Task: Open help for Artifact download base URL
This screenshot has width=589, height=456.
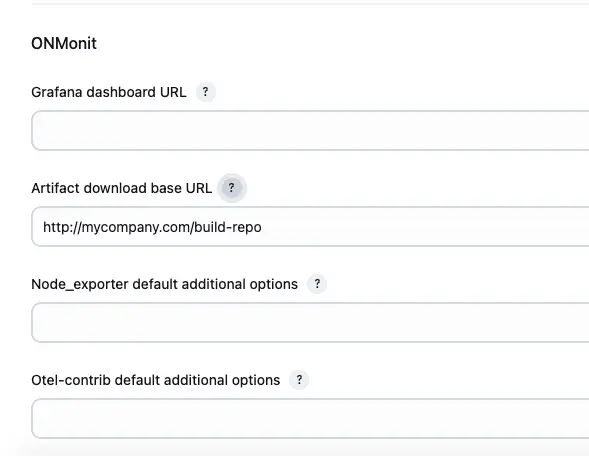Action: [x=232, y=187]
